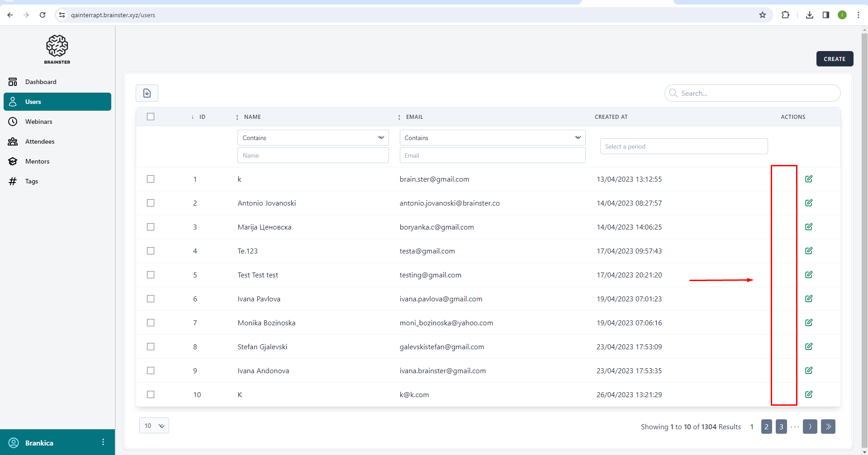Navigate to Mentors in the sidebar

pos(38,161)
